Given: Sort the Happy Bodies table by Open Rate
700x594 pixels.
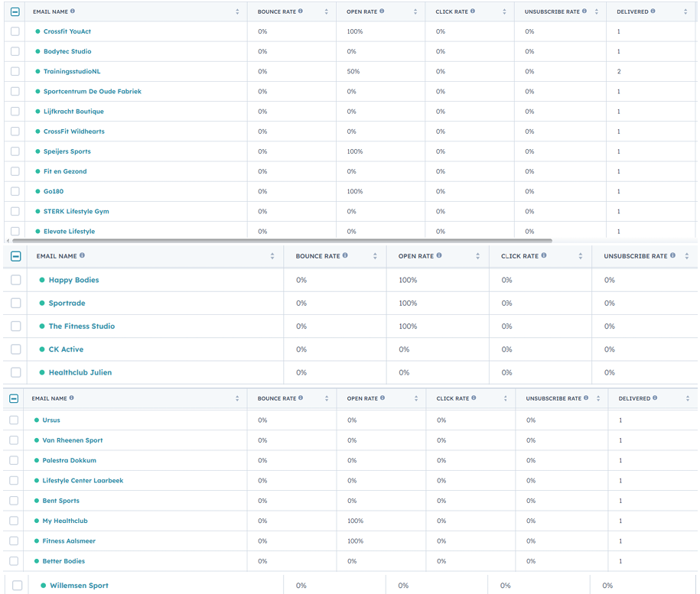Looking at the screenshot, I should 477,256.
